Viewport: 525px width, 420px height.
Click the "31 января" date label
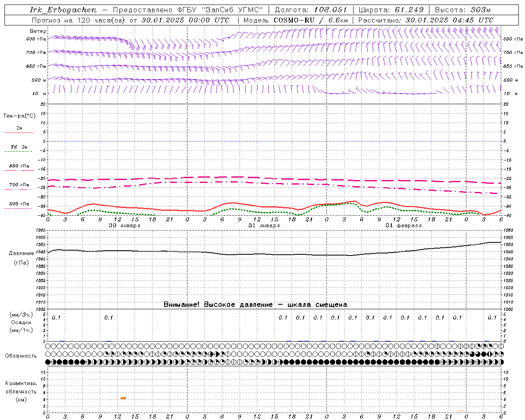[264, 226]
